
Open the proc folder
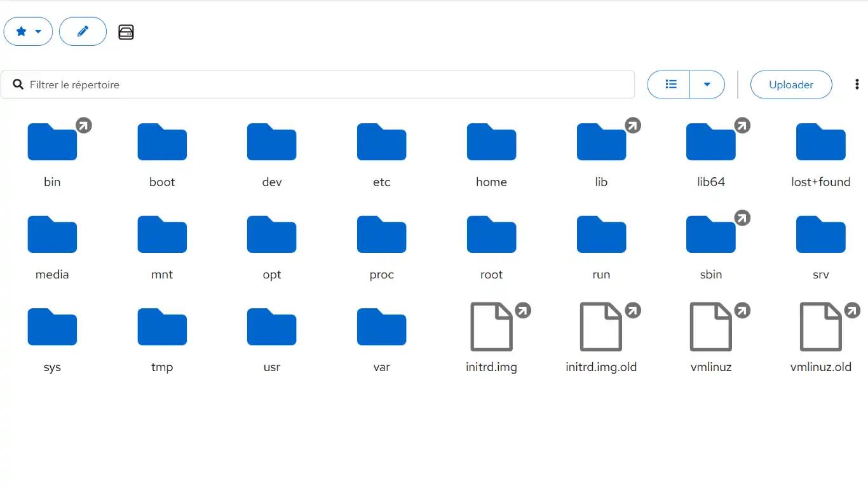[x=381, y=246]
